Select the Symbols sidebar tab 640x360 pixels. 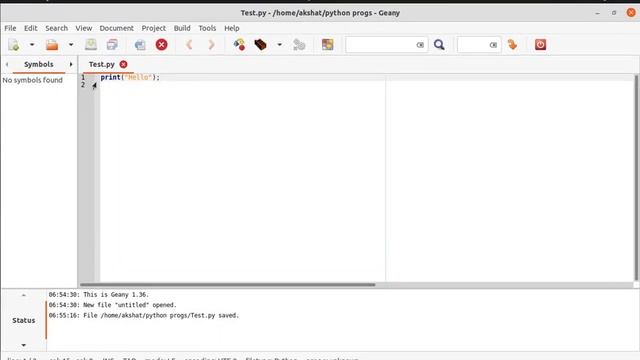click(39, 64)
